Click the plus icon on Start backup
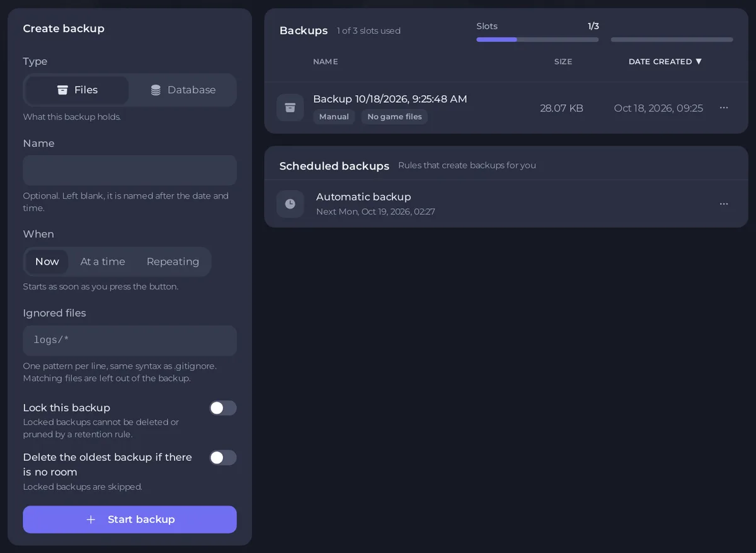 (91, 520)
